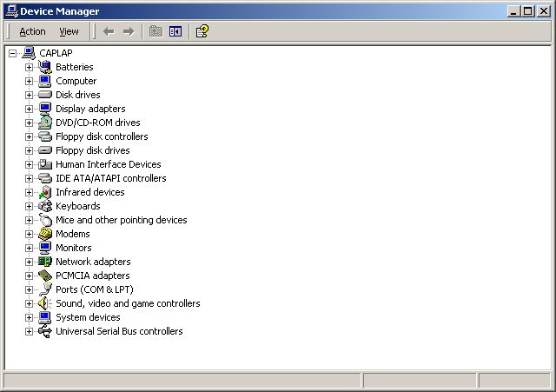
Task: Select the Network adapters label
Action: [x=93, y=262]
